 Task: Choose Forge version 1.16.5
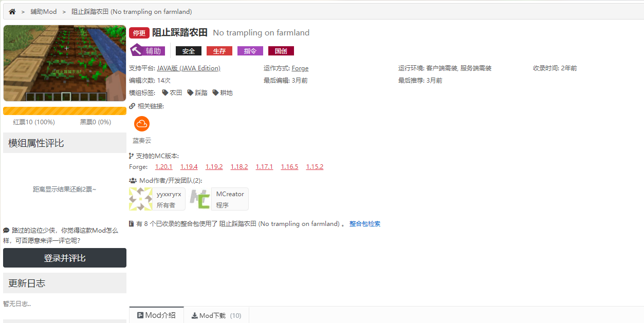click(290, 167)
